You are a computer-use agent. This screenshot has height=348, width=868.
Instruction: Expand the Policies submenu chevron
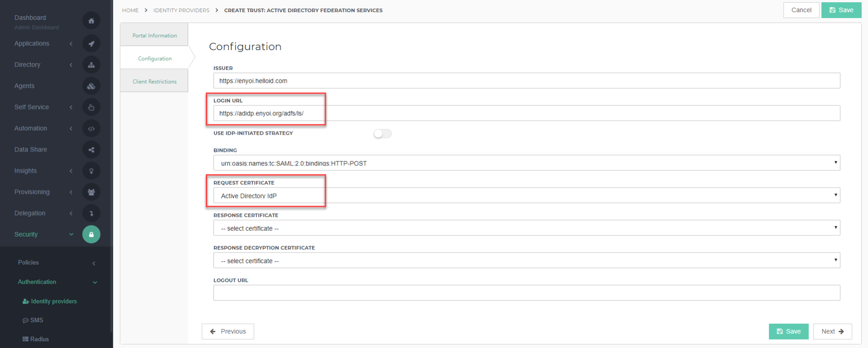(94, 263)
